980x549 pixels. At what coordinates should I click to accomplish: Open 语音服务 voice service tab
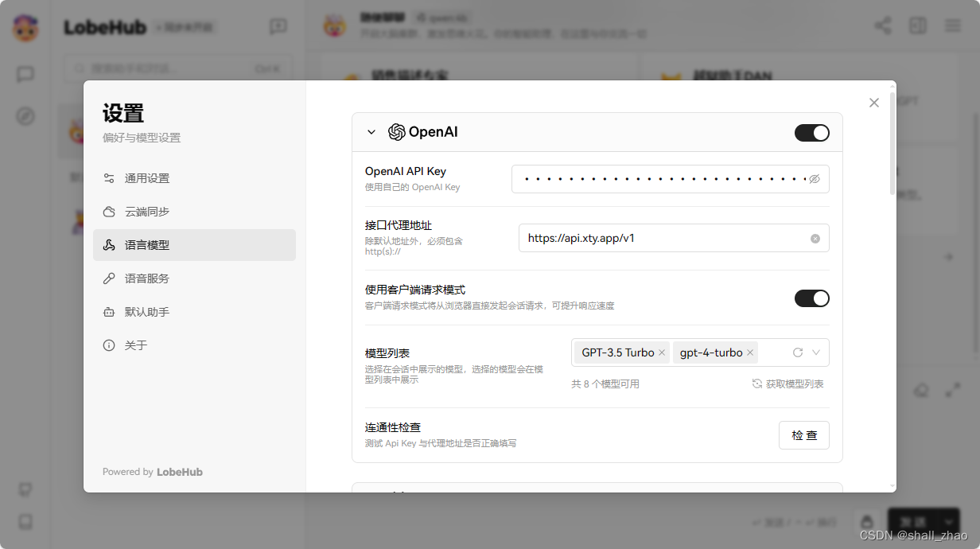tap(194, 278)
